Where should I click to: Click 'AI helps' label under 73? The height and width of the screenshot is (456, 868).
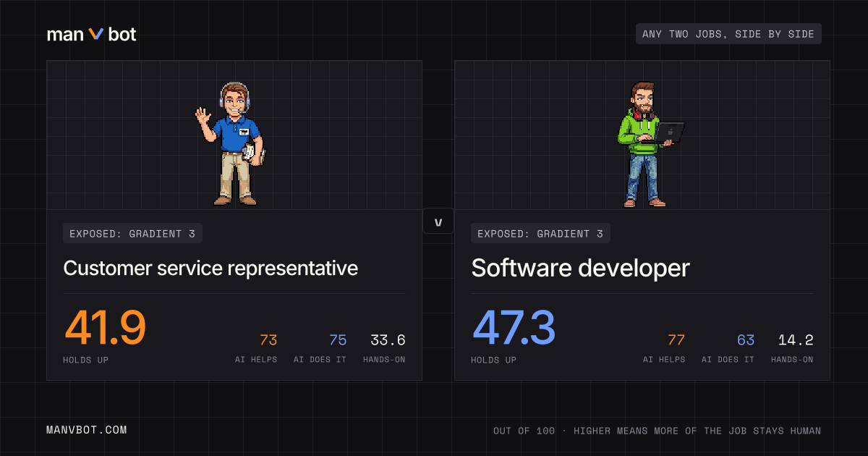tap(256, 360)
